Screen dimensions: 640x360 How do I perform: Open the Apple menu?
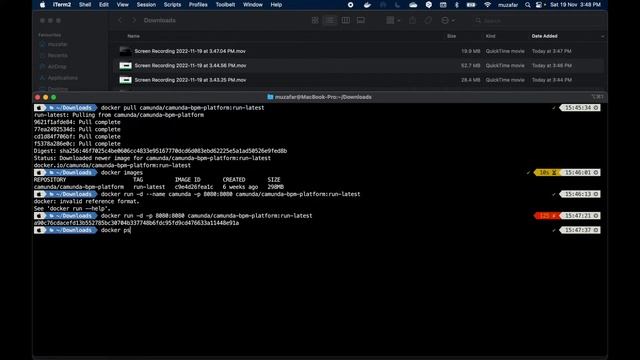click(x=42, y=5)
